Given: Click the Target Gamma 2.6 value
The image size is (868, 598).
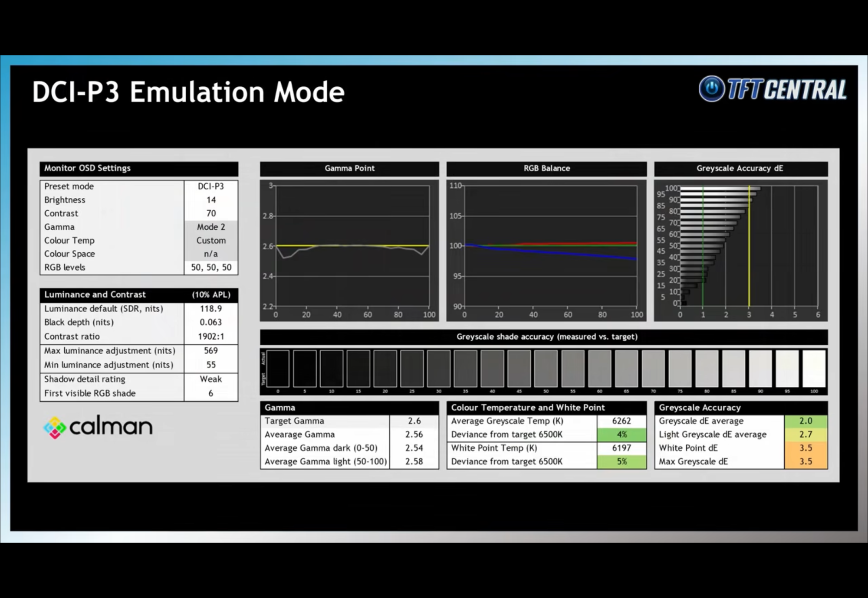Looking at the screenshot, I should point(414,421).
